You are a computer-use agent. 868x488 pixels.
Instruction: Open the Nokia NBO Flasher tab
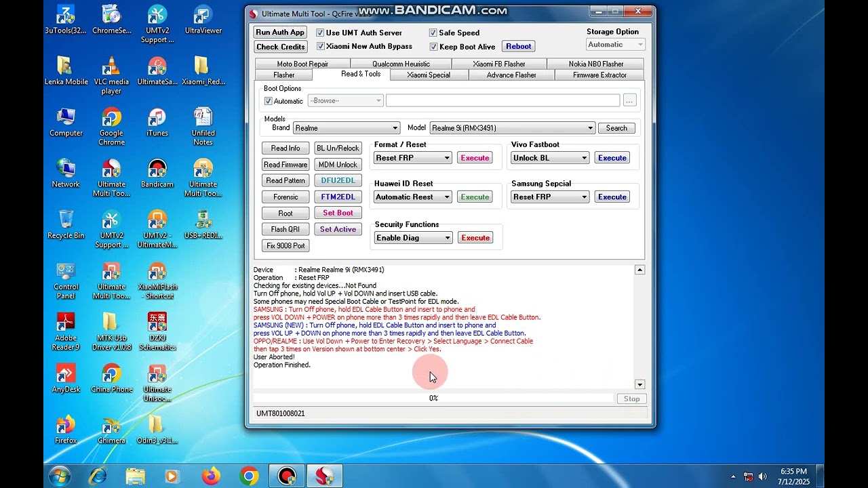pos(596,64)
